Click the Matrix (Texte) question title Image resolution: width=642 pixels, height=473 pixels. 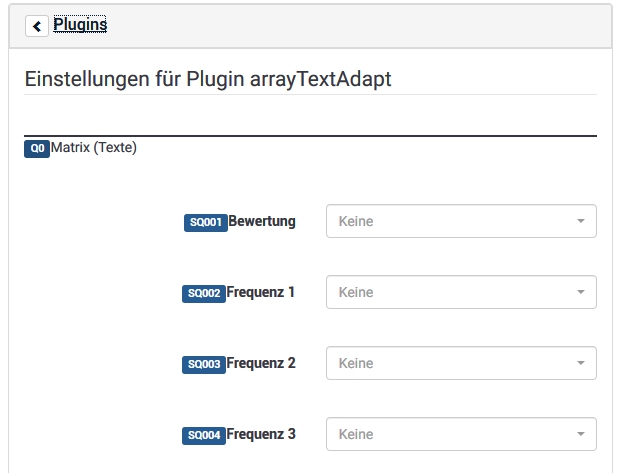point(94,148)
